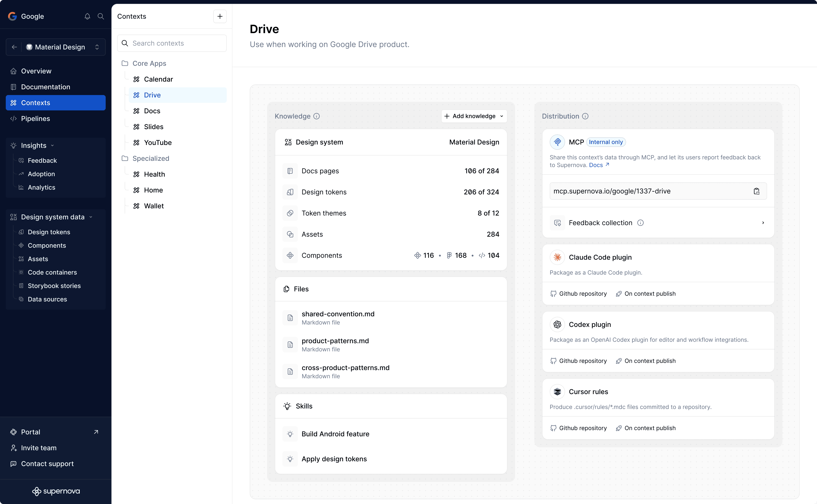
Task: Open Assets in sidebar navigation
Action: (x=38, y=259)
